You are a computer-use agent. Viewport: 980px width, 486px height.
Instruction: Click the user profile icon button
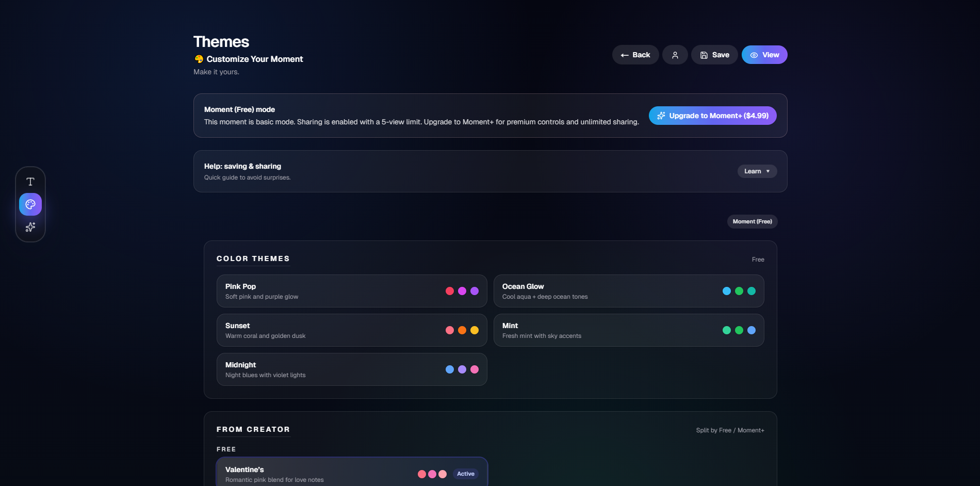pyautogui.click(x=675, y=55)
